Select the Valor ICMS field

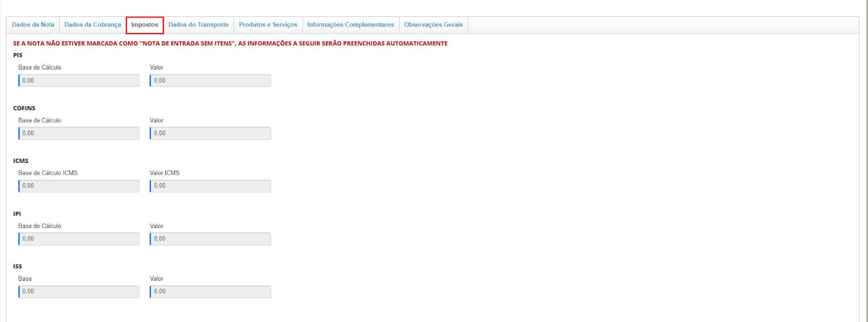coord(210,186)
